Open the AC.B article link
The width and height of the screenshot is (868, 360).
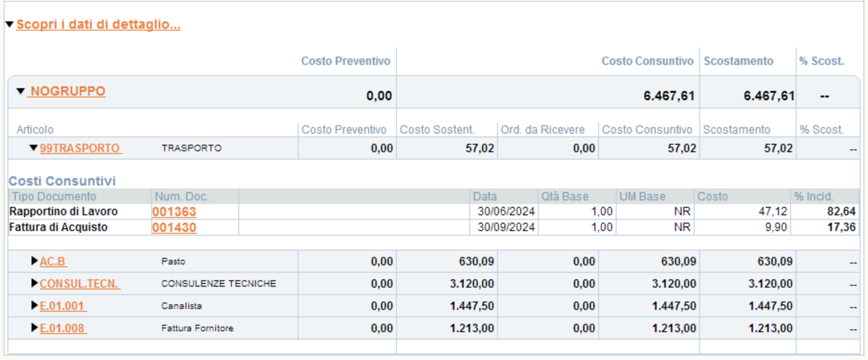pyautogui.click(x=53, y=261)
